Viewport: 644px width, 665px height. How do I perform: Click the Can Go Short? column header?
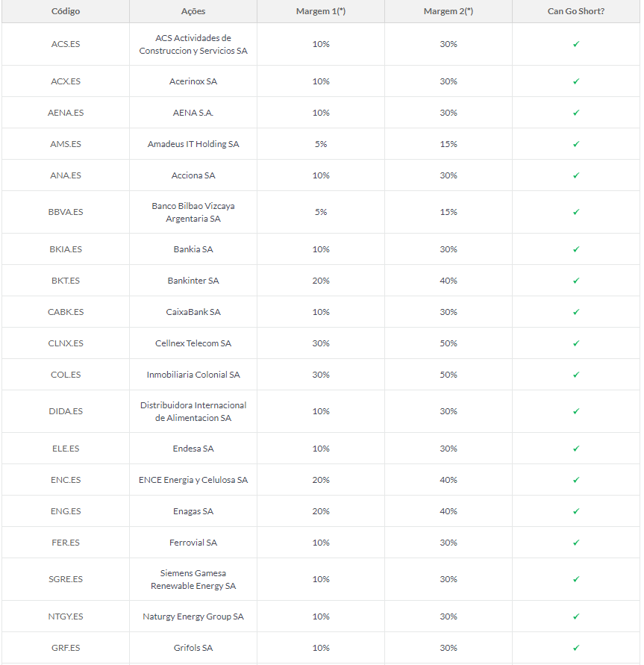coord(576,11)
